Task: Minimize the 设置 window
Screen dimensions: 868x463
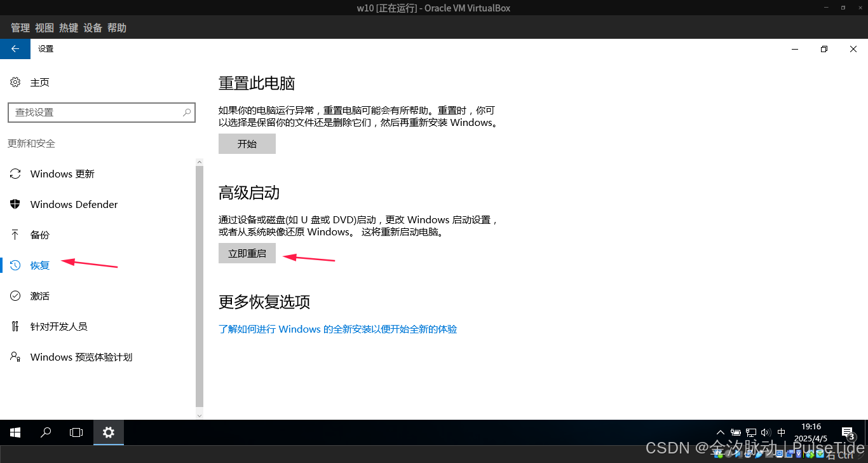Action: 794,49
